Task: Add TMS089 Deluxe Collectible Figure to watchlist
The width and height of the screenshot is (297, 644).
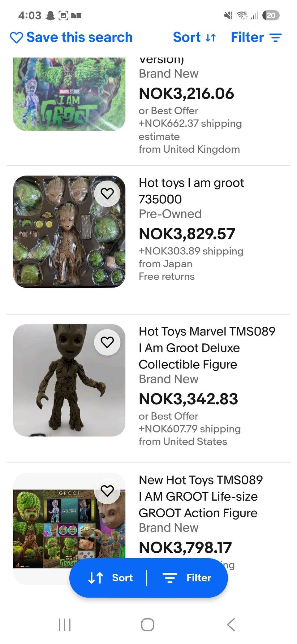Action: [x=107, y=342]
